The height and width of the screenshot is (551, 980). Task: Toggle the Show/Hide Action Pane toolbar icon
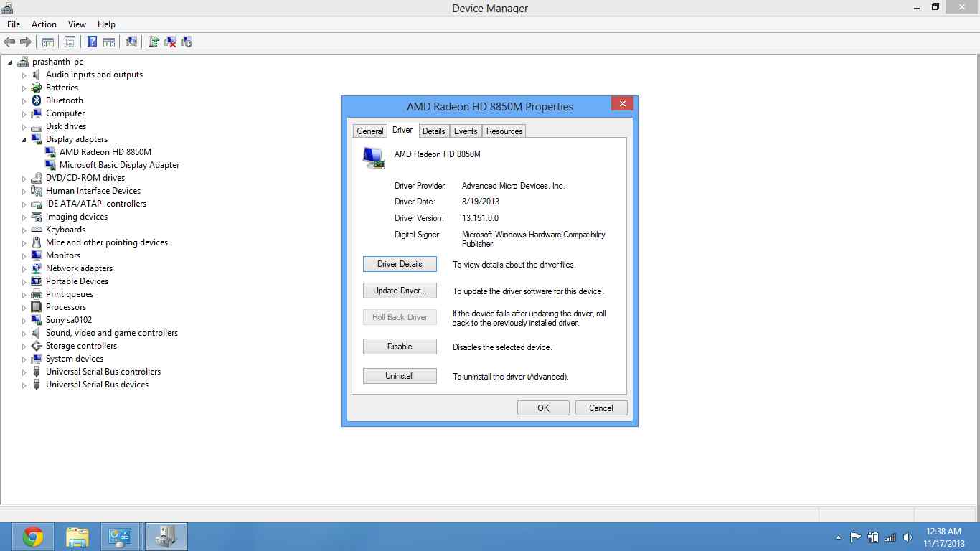click(x=109, y=42)
